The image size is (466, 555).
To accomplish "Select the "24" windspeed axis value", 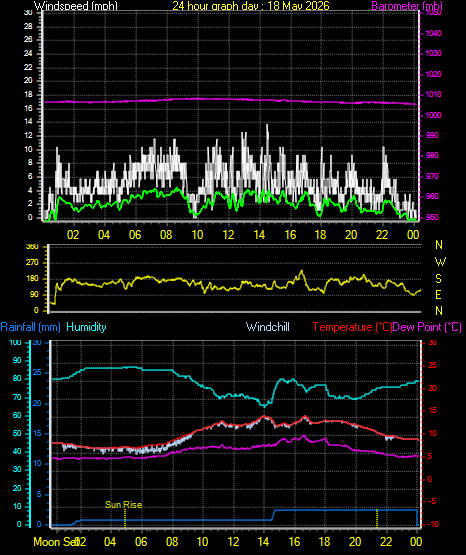I will [x=28, y=53].
